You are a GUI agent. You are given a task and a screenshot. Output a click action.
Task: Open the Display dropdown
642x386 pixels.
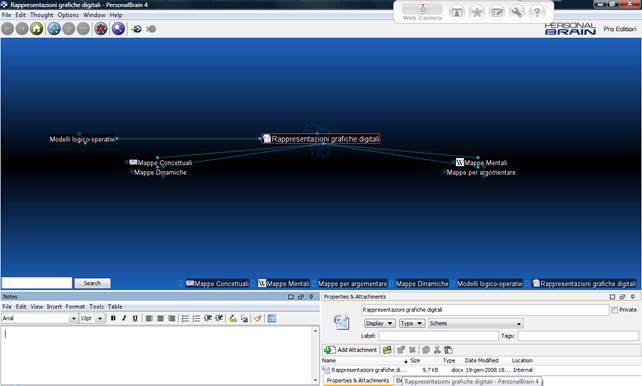click(380, 323)
